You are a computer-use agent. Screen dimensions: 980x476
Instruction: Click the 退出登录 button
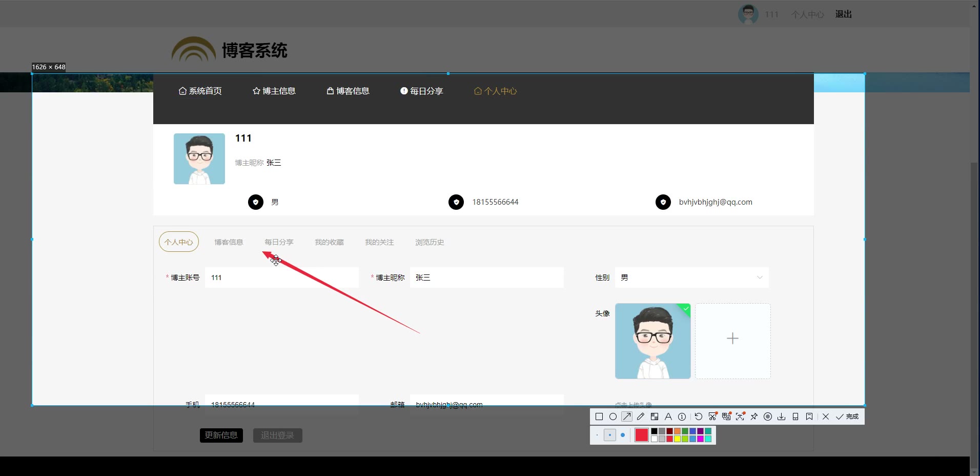click(278, 435)
